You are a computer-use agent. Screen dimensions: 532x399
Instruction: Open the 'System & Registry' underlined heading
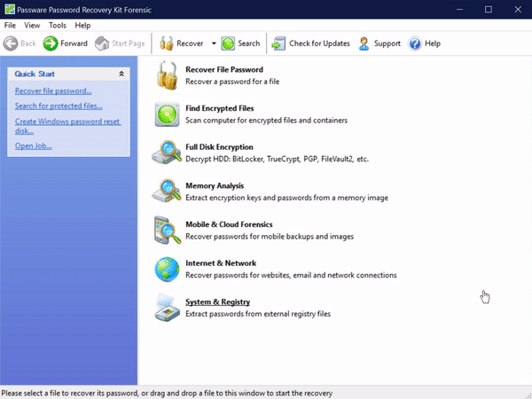217,301
